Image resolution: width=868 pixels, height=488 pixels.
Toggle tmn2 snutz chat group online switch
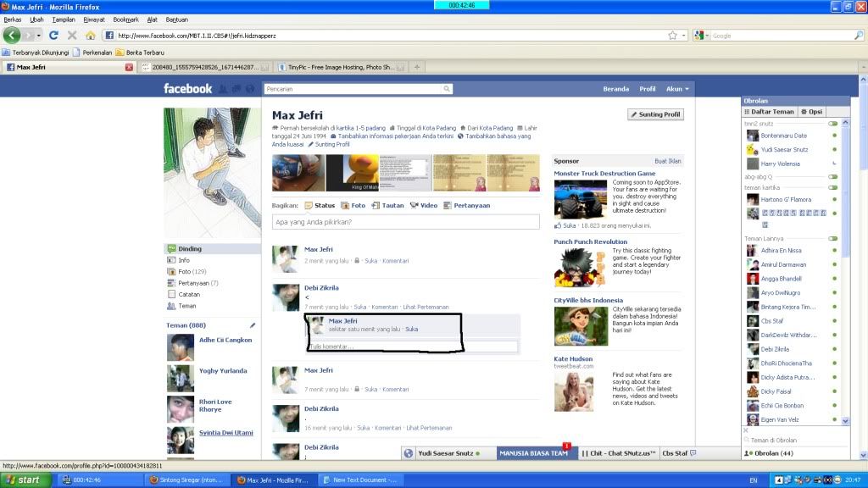[x=832, y=124]
